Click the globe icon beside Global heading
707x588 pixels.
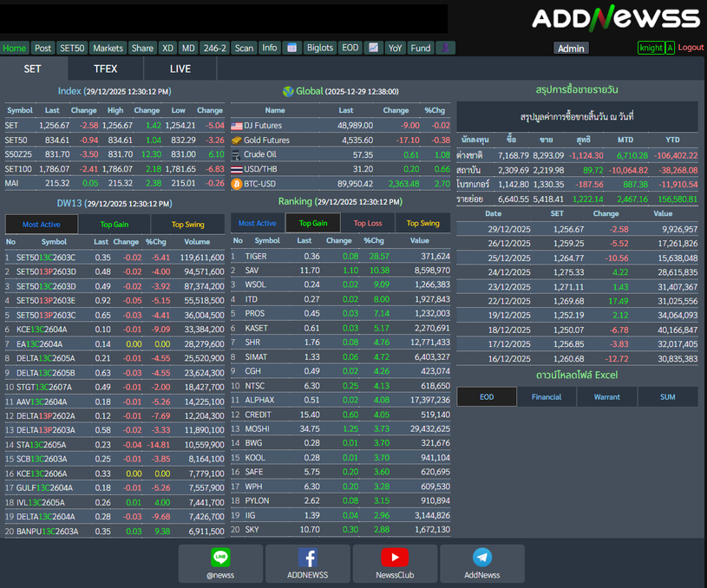288,91
